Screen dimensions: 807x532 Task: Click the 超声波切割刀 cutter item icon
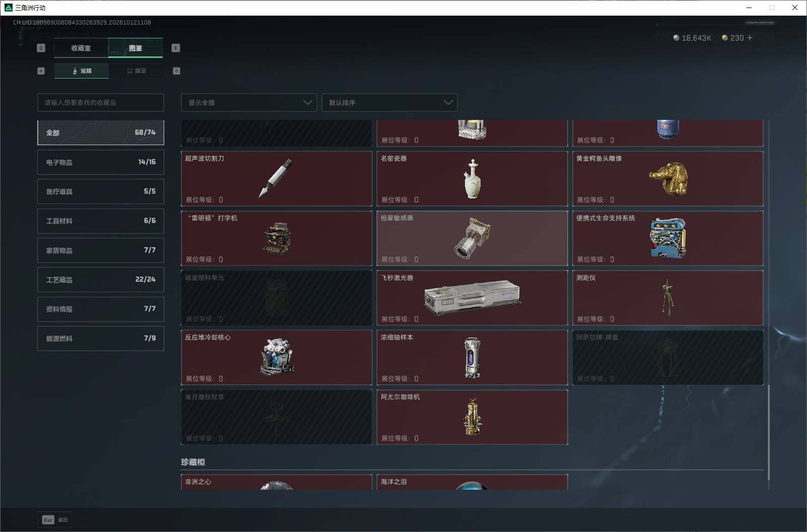pyautogui.click(x=276, y=178)
